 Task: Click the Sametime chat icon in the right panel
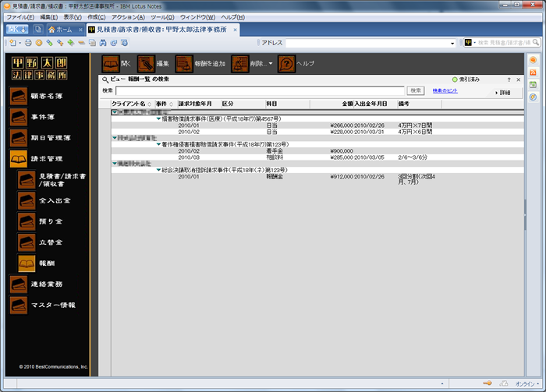(533, 60)
